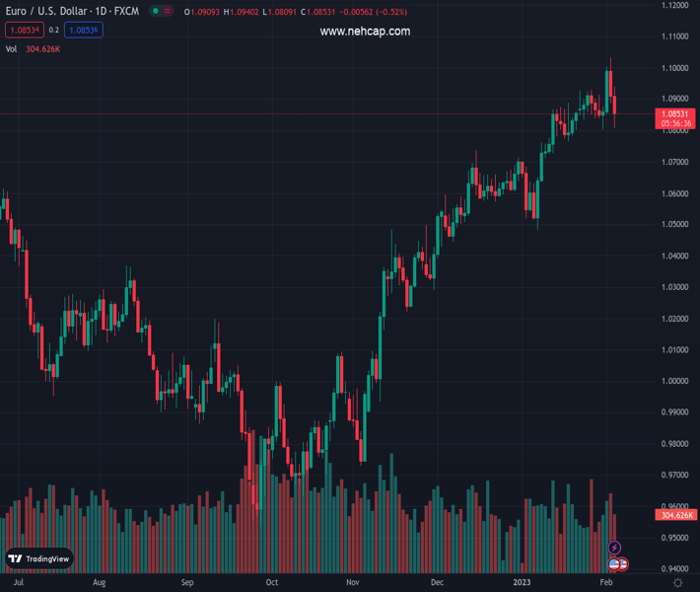Image resolution: width=700 pixels, height=592 pixels.
Task: Click the Vol value 304.626K in legend
Action: (x=42, y=48)
